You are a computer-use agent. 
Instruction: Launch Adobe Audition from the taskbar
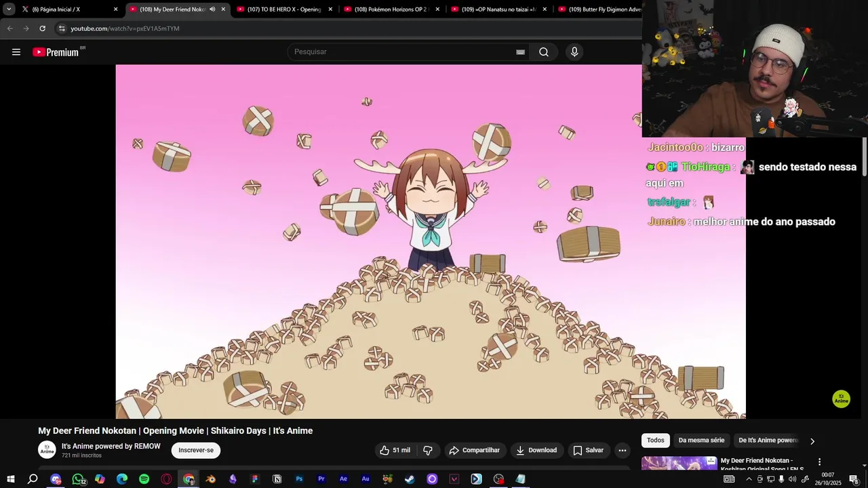tap(366, 479)
